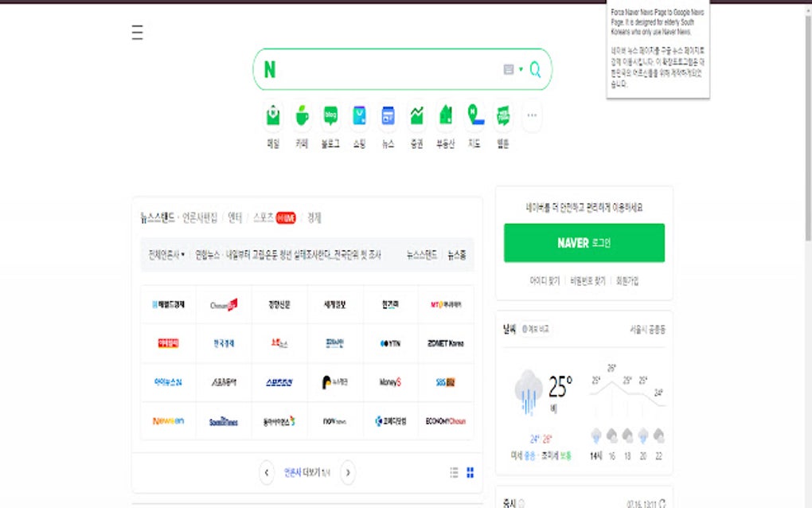Image resolution: width=812 pixels, height=508 pixels.
Task: Click the green magnifier search icon
Action: [x=536, y=69]
